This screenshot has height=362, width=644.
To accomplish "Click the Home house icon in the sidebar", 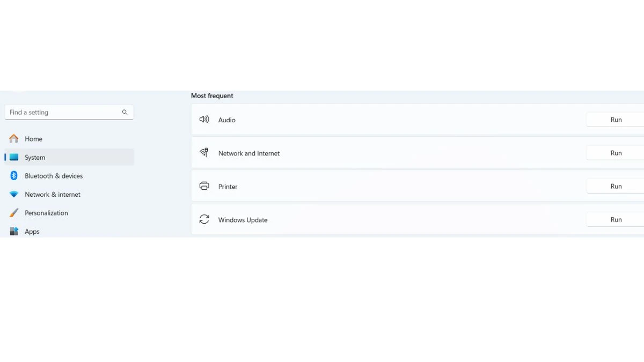I will point(14,138).
